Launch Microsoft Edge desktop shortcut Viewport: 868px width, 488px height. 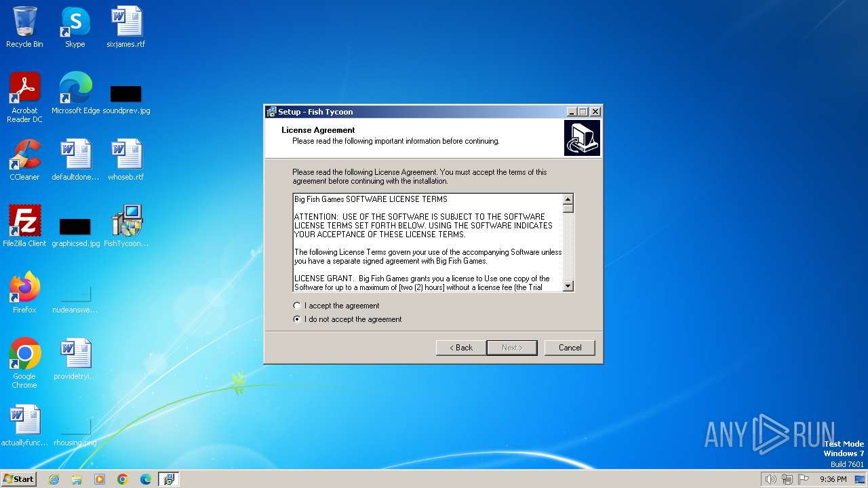click(x=75, y=94)
